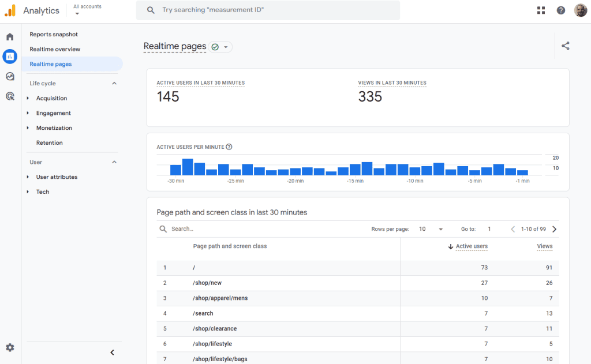Sort table by Views column header
This screenshot has width=591, height=364.
[x=544, y=246]
